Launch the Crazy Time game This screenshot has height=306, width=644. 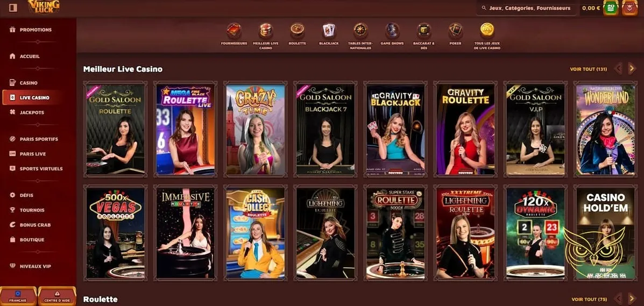point(256,130)
